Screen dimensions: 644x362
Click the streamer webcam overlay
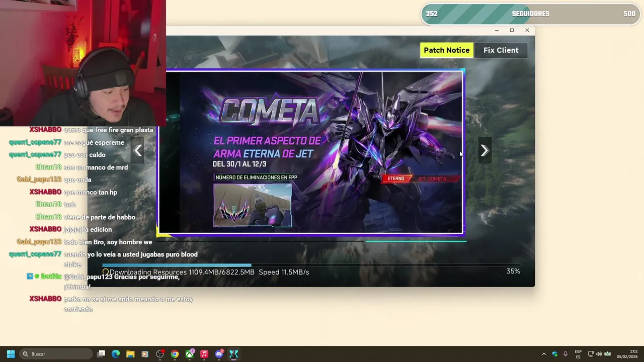coord(83,63)
